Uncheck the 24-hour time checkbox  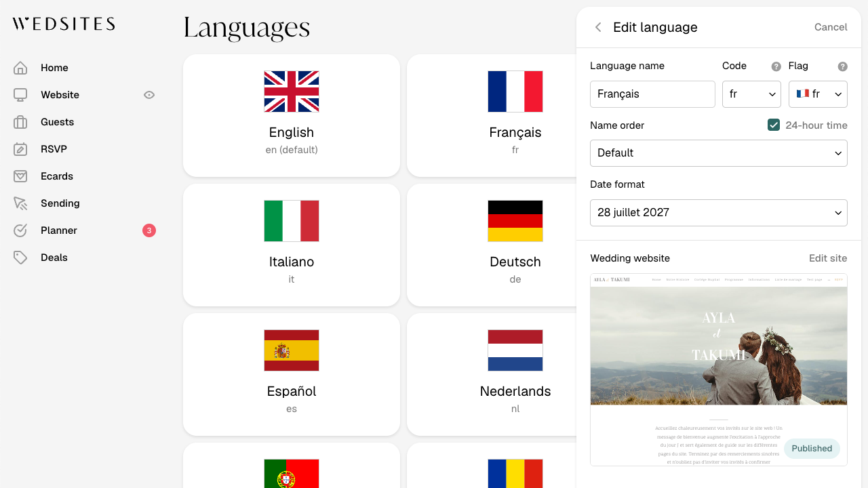coord(774,125)
